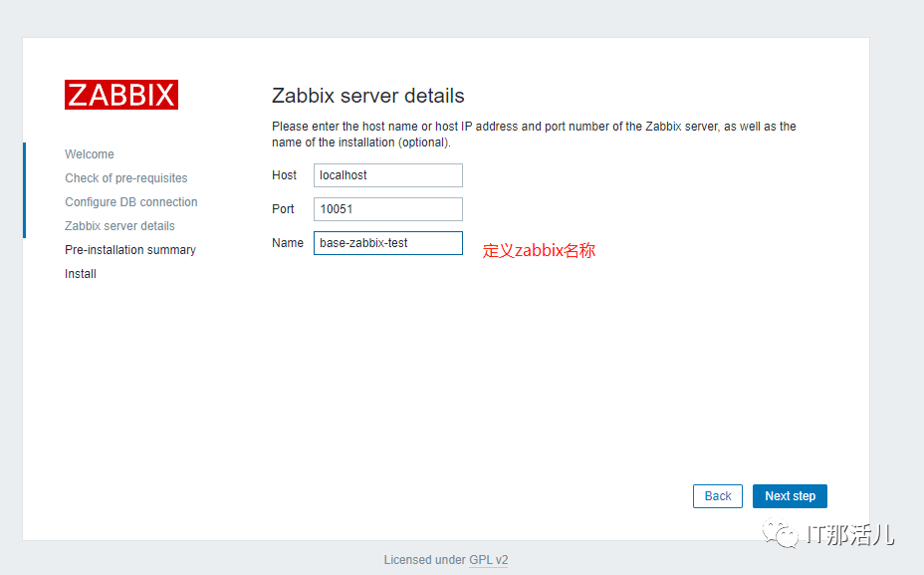Click the Port field label

coord(283,208)
